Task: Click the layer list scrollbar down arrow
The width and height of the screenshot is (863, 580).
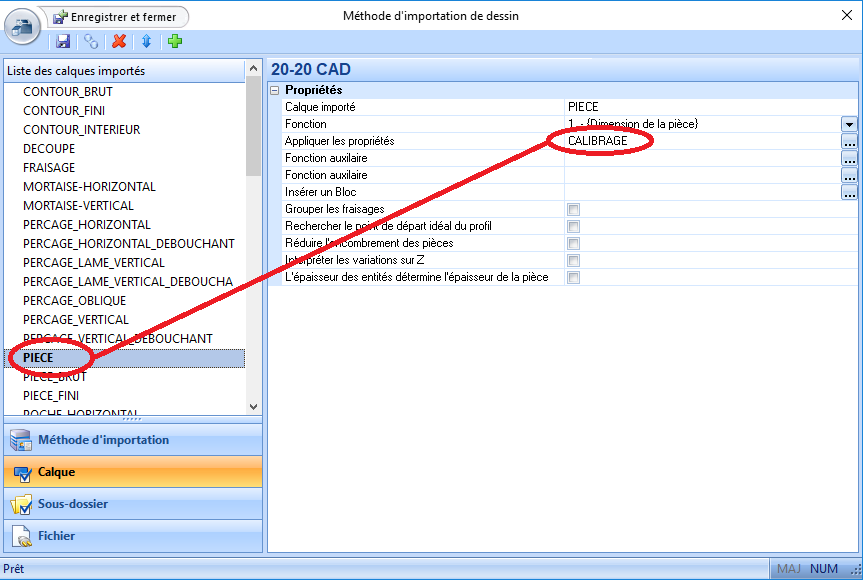Action: tap(253, 407)
